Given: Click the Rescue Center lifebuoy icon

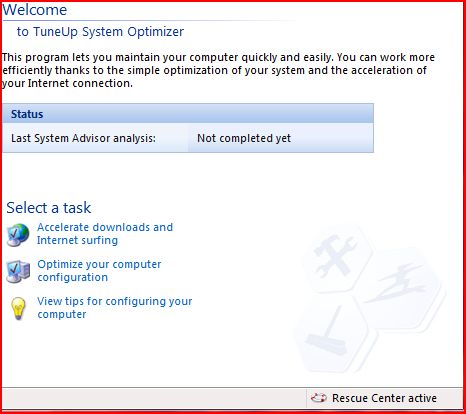Looking at the screenshot, I should point(318,398).
